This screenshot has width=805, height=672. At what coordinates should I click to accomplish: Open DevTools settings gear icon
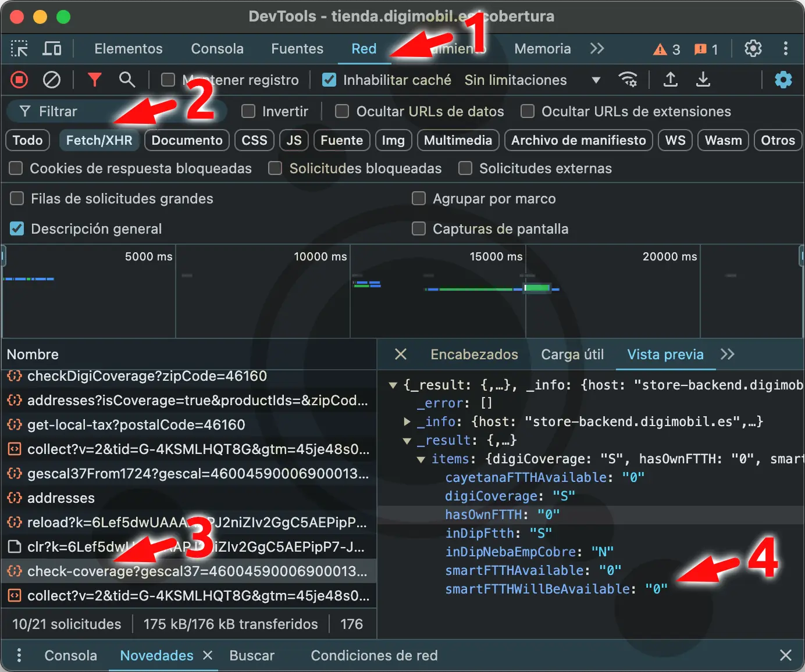753,49
